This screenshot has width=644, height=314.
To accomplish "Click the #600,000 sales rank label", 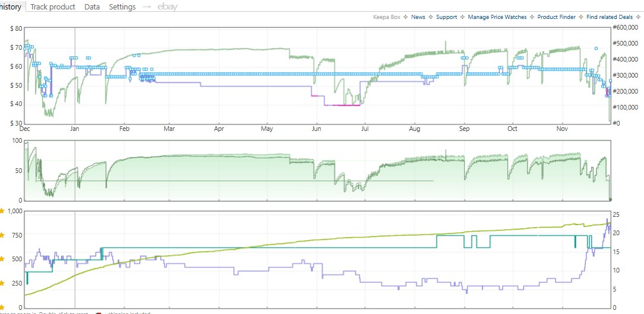I will coord(626,27).
